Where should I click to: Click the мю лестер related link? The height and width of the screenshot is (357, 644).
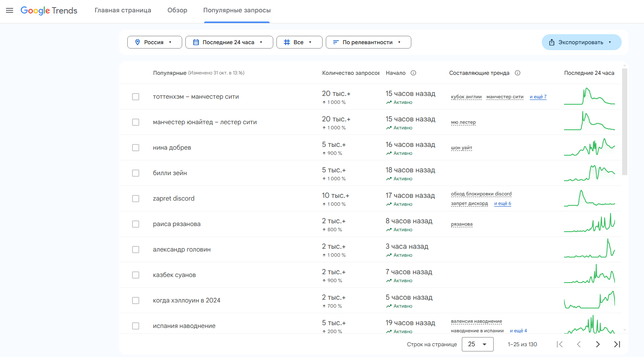tap(463, 122)
